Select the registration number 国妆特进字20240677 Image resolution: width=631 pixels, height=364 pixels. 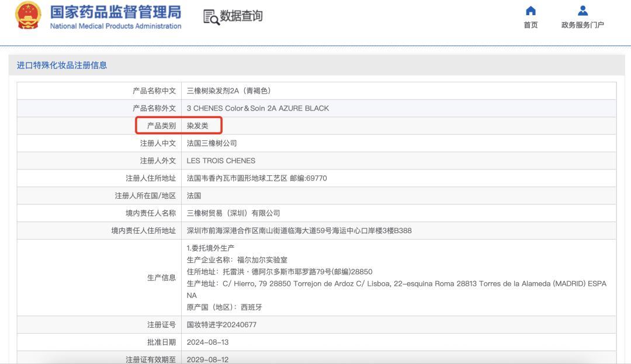pyautogui.click(x=221, y=325)
